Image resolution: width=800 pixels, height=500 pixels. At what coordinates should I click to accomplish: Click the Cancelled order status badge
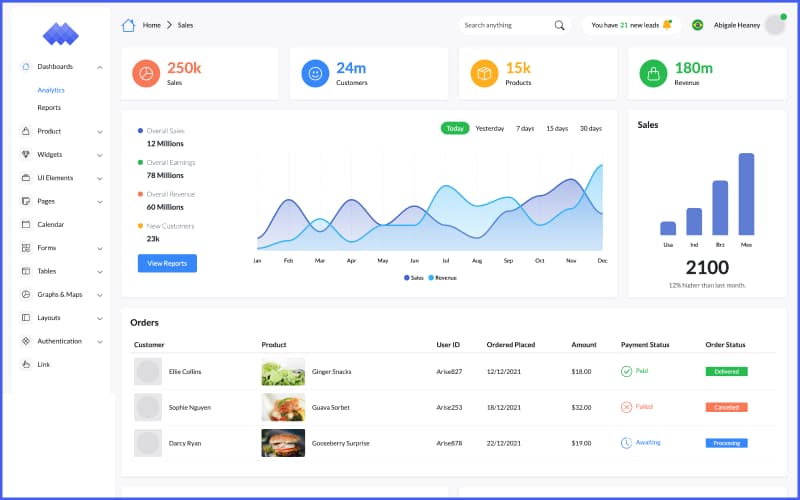727,407
